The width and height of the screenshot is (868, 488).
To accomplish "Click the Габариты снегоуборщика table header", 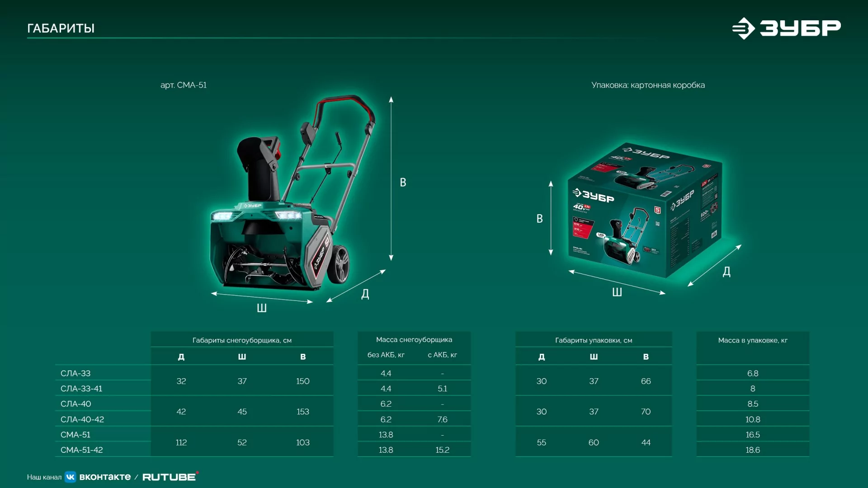I will [x=242, y=340].
